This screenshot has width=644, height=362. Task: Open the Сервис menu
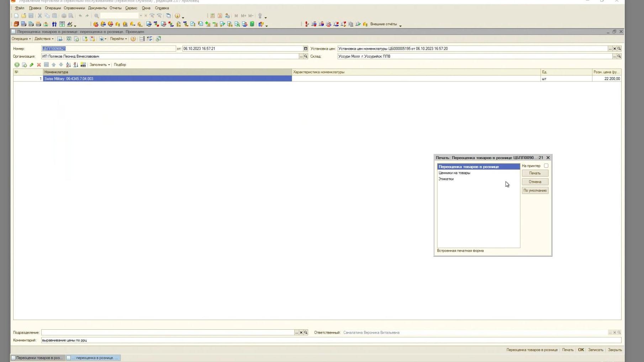[131, 8]
